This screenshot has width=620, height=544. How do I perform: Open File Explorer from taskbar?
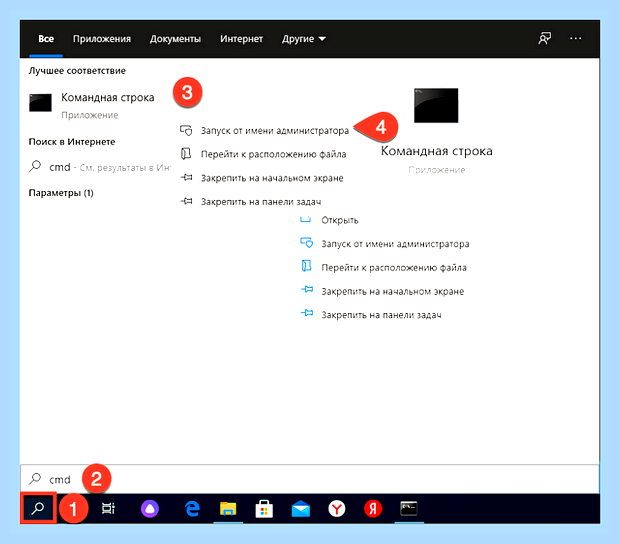[228, 508]
